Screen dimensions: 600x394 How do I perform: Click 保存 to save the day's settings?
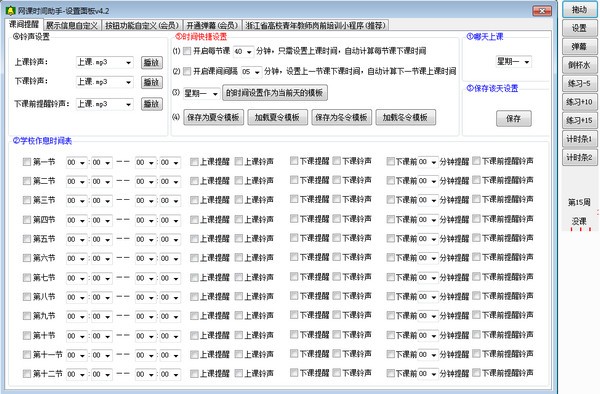click(514, 119)
